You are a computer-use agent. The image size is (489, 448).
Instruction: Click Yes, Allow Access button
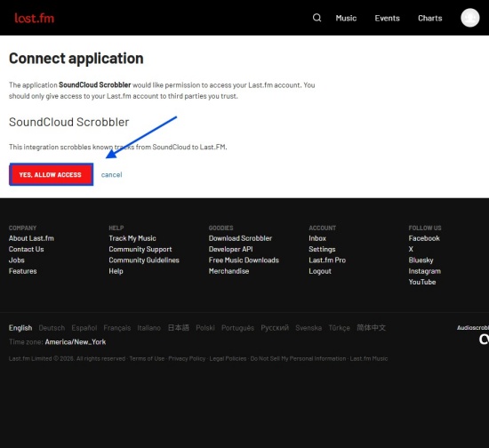(52, 174)
